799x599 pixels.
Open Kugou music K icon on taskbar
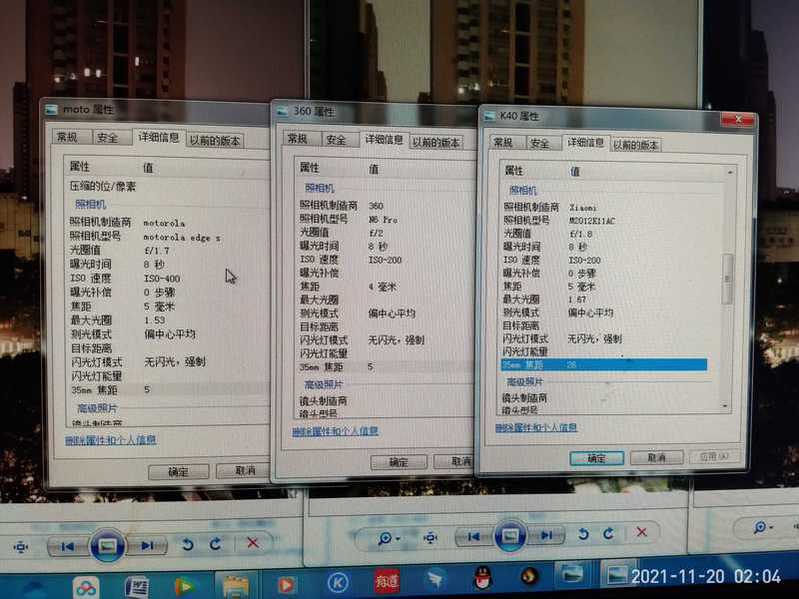pyautogui.click(x=337, y=583)
